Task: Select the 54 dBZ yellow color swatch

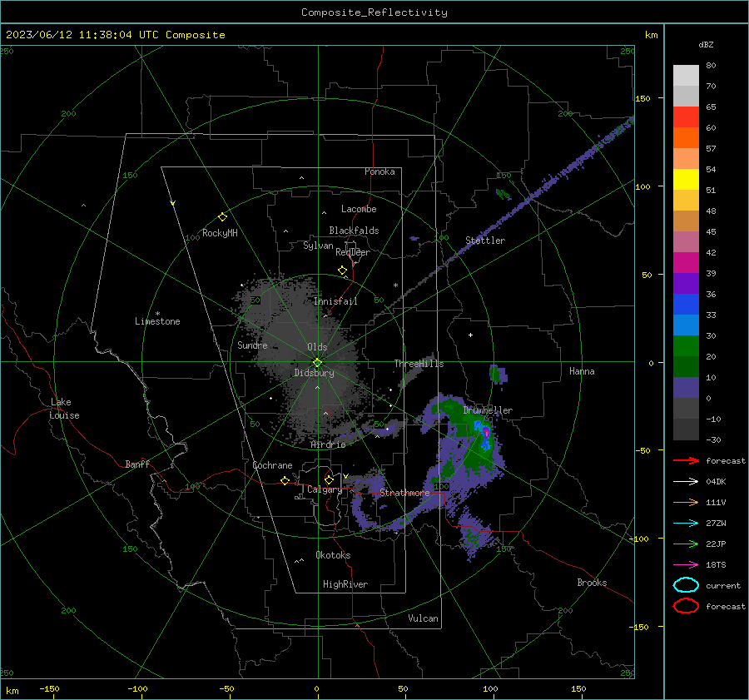Action: (x=686, y=180)
